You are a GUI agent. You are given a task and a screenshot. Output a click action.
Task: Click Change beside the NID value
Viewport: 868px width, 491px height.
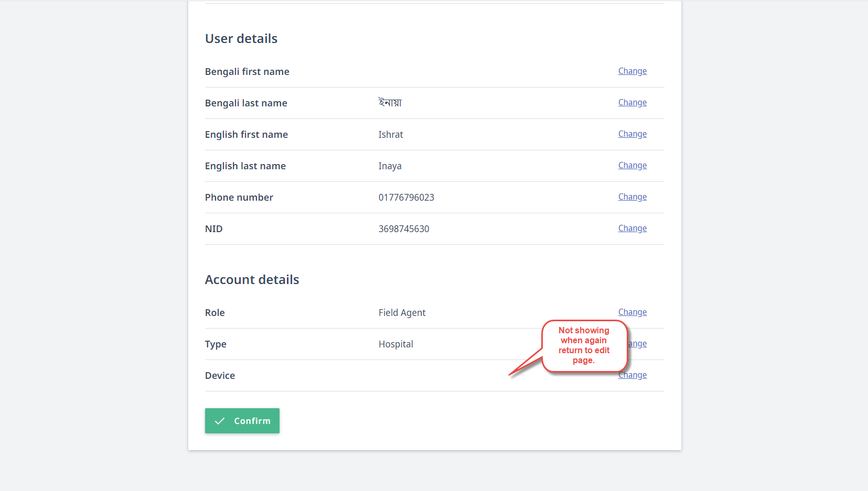click(632, 228)
